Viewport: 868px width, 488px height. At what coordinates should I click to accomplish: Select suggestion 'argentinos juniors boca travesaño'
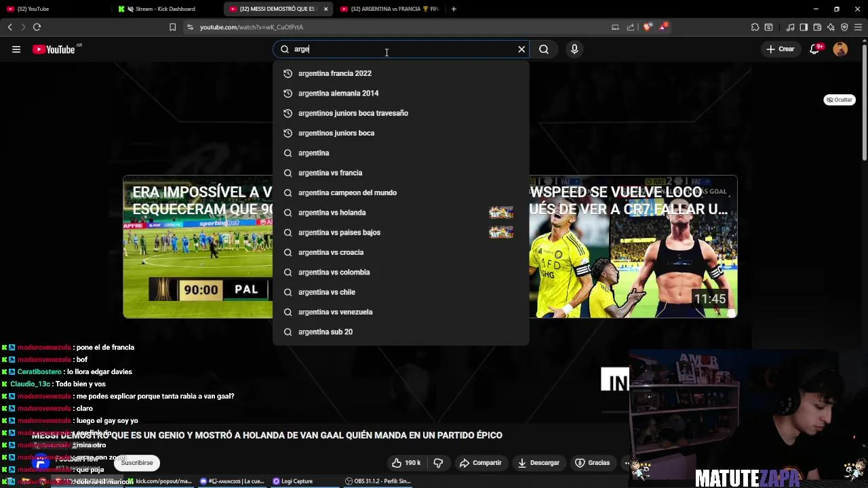point(401,113)
